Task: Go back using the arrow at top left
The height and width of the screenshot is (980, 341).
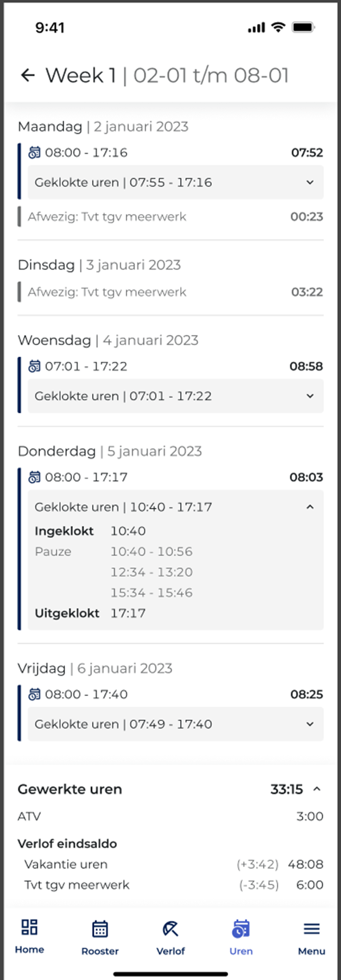Action: [28, 75]
